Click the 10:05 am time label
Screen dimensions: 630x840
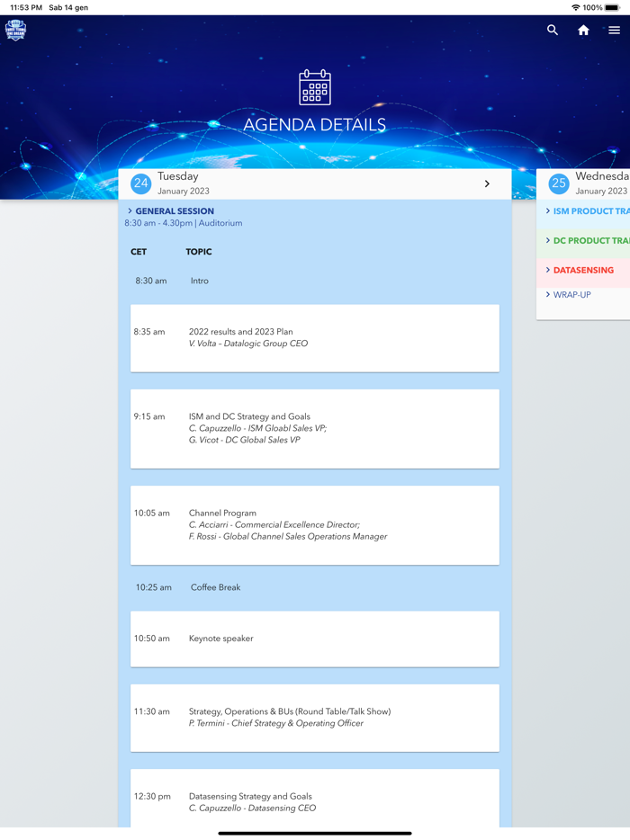point(152,513)
